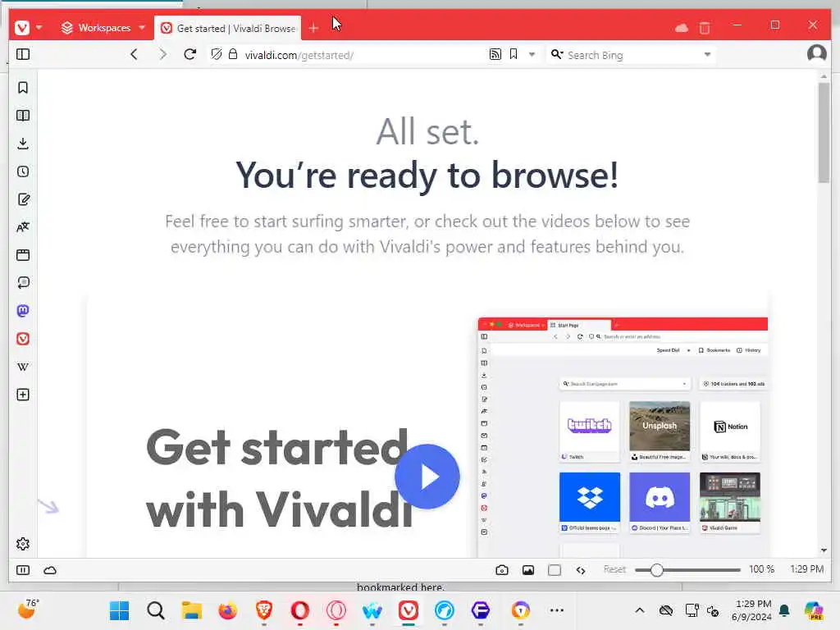
Task: Play the Get started with Vivaldi video
Action: pyautogui.click(x=427, y=477)
